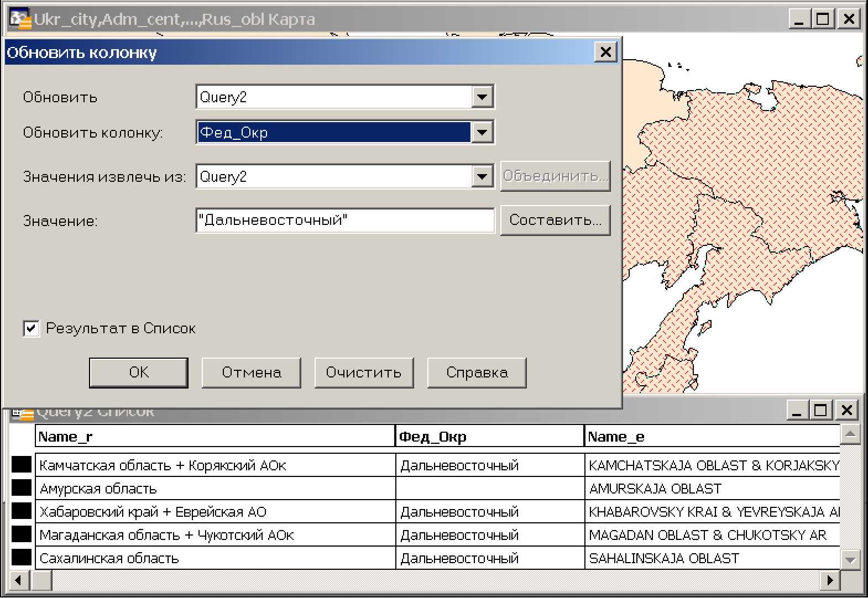Click into the Значение text field
Viewport: 868px width, 598px height.
(345, 221)
